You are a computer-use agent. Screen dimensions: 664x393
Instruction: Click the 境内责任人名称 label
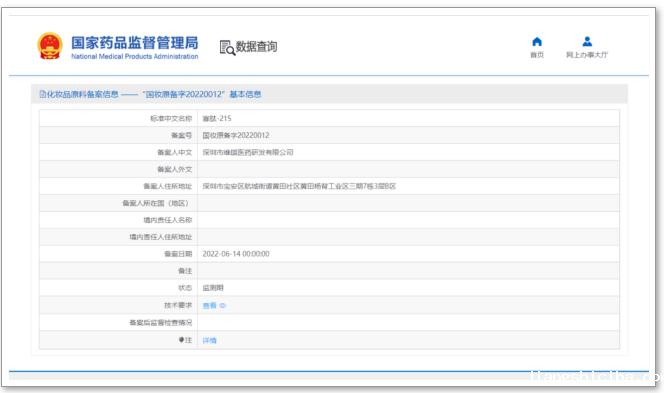168,220
